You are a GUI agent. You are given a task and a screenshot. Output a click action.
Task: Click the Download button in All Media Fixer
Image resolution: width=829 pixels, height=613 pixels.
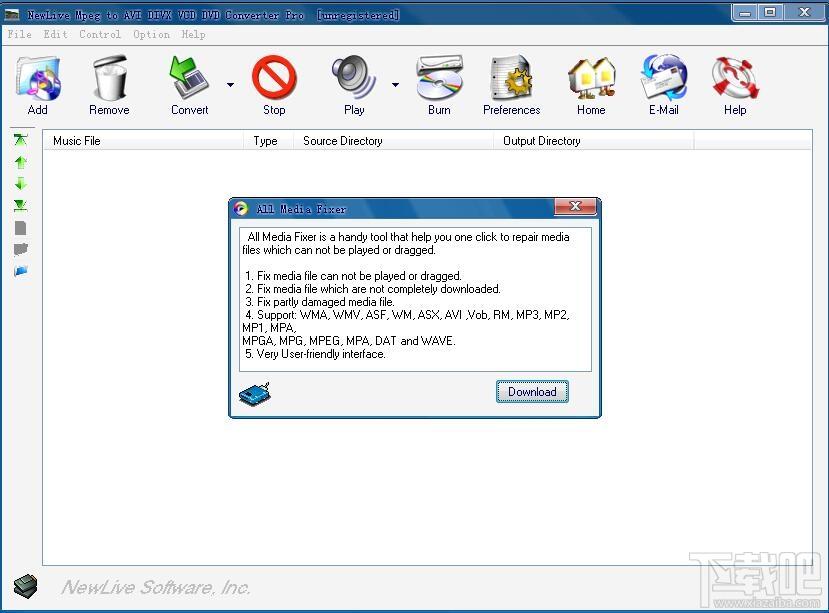(532, 391)
